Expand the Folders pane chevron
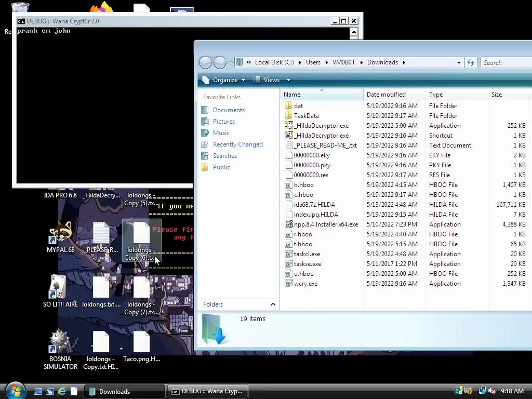The width and height of the screenshot is (532, 399). [x=273, y=304]
